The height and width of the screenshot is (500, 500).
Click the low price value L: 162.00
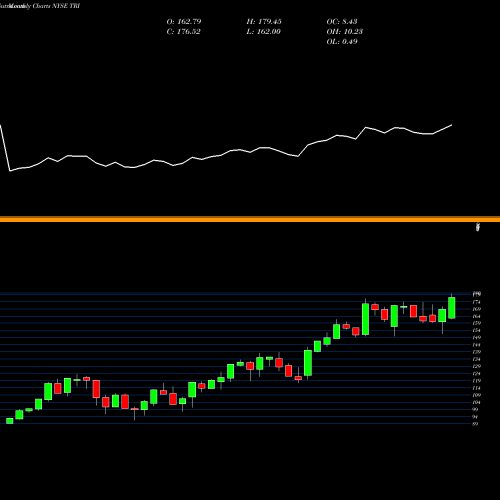click(263, 32)
